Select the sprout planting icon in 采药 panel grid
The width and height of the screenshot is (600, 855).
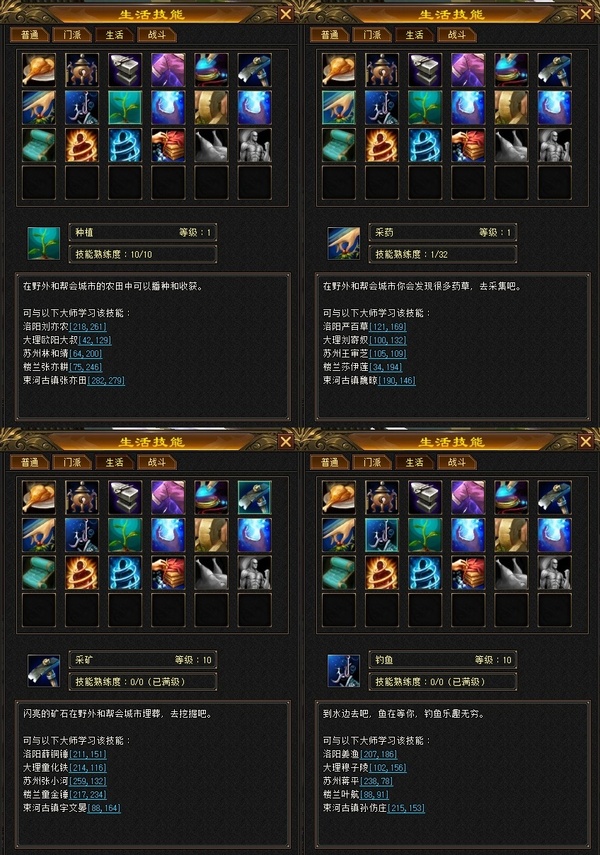point(425,107)
